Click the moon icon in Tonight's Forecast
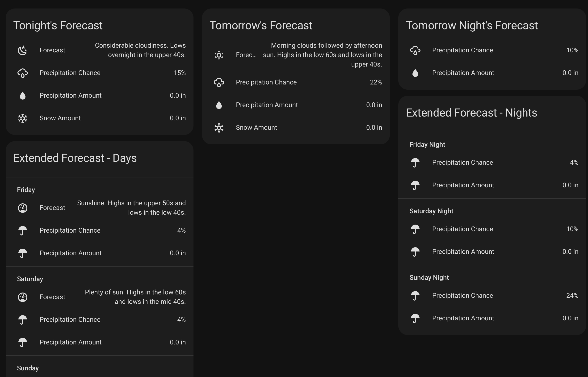Viewport: 588px width, 377px height. coord(23,50)
